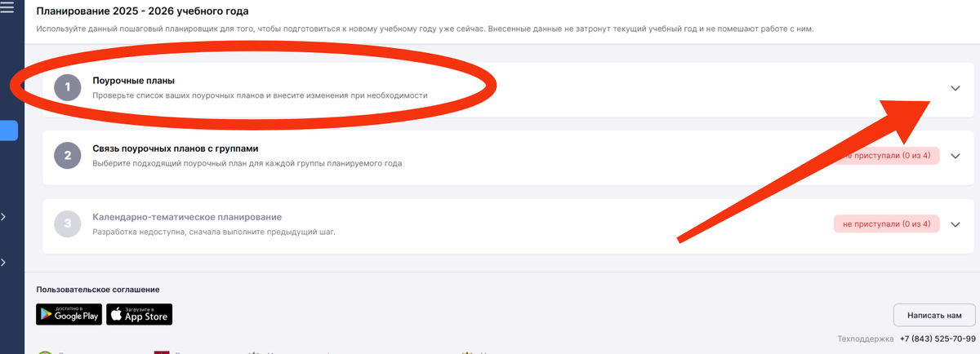Click the support phone number +7 (843)

tap(938, 339)
